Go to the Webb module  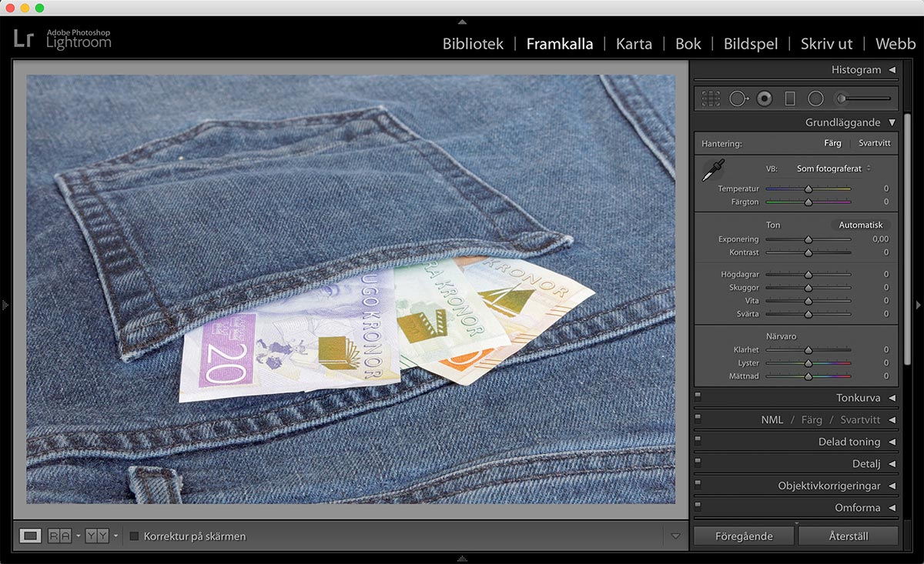pyautogui.click(x=896, y=44)
